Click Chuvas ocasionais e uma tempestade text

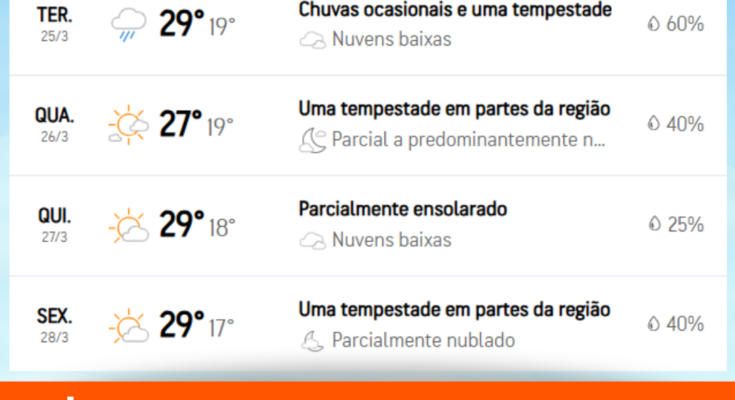coord(455,9)
